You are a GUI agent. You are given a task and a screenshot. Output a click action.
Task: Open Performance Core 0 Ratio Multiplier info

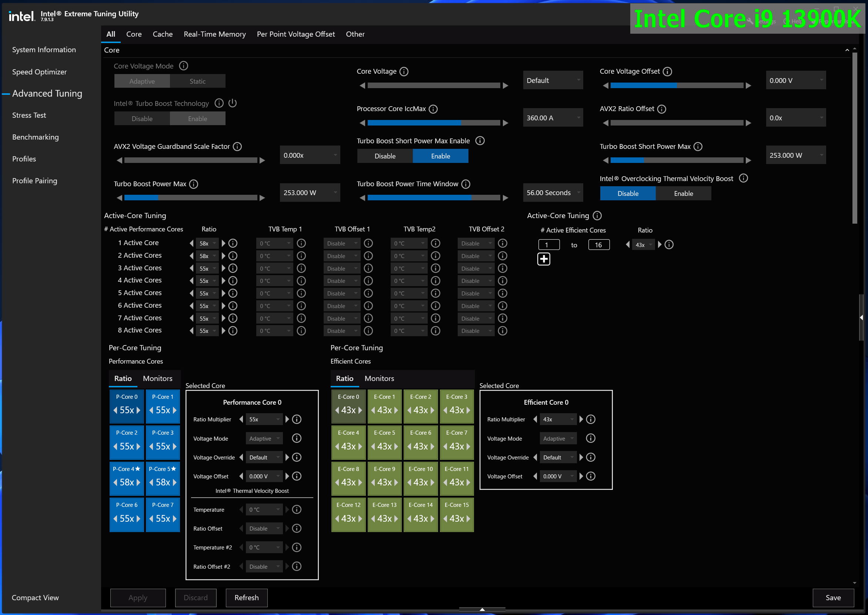(x=297, y=419)
